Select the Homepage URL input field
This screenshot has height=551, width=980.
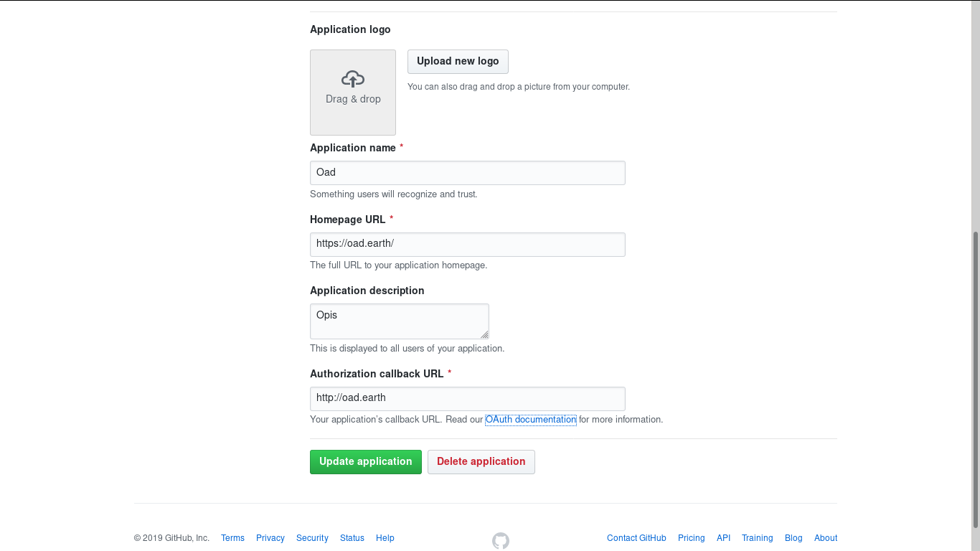coord(467,244)
